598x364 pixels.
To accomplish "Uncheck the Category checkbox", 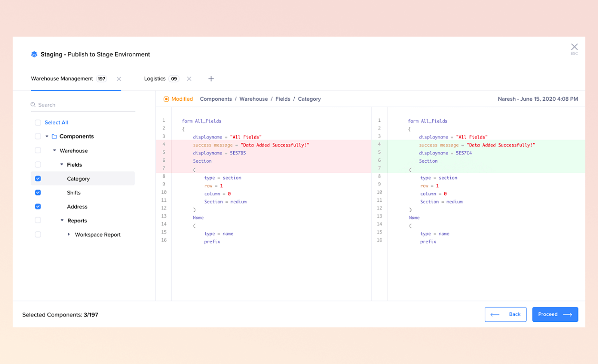I will [38, 178].
